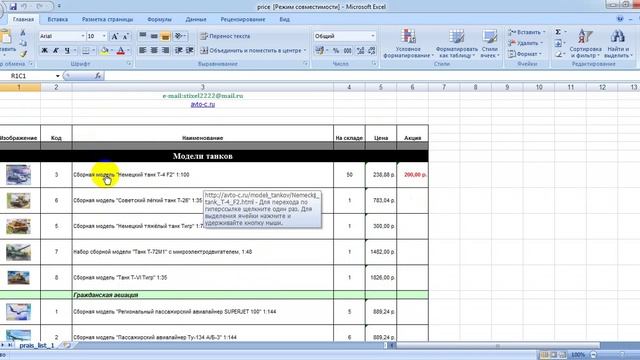Open the Вставка ribbon tab
Image resolution: width=640 pixels, height=360 pixels.
click(58, 20)
